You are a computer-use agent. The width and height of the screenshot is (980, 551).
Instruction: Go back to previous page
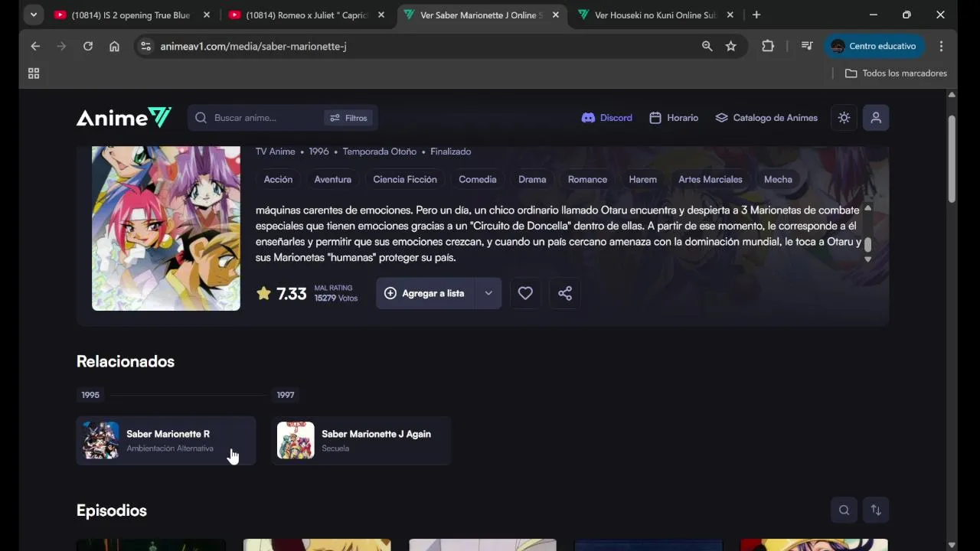(35, 47)
